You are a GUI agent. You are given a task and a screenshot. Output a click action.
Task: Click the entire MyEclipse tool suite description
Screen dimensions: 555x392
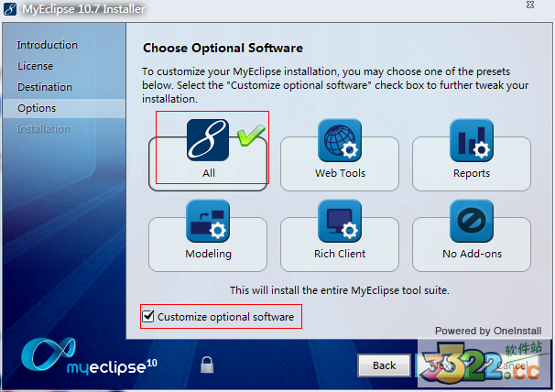click(340, 290)
